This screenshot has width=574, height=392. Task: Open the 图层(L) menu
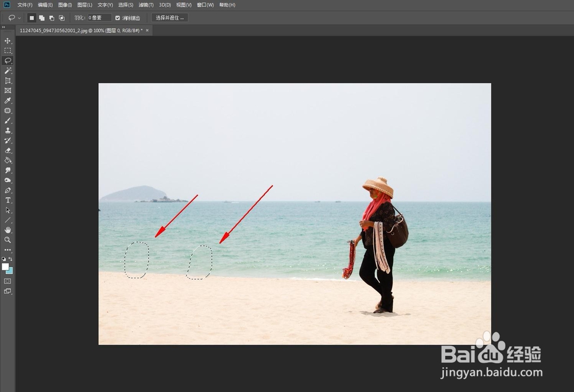point(84,5)
